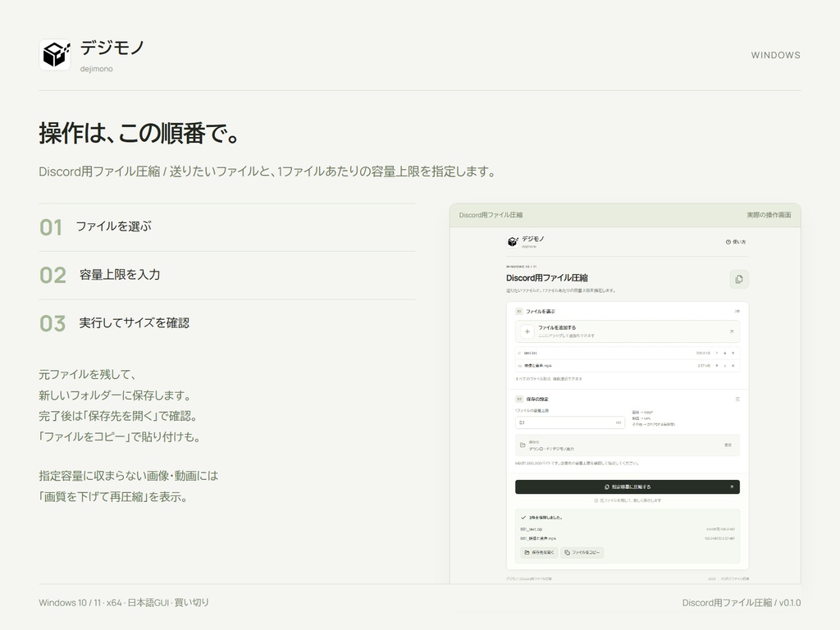Move the text.txt file down with its arrow
Viewport: 840px width, 630px height.
click(x=725, y=353)
